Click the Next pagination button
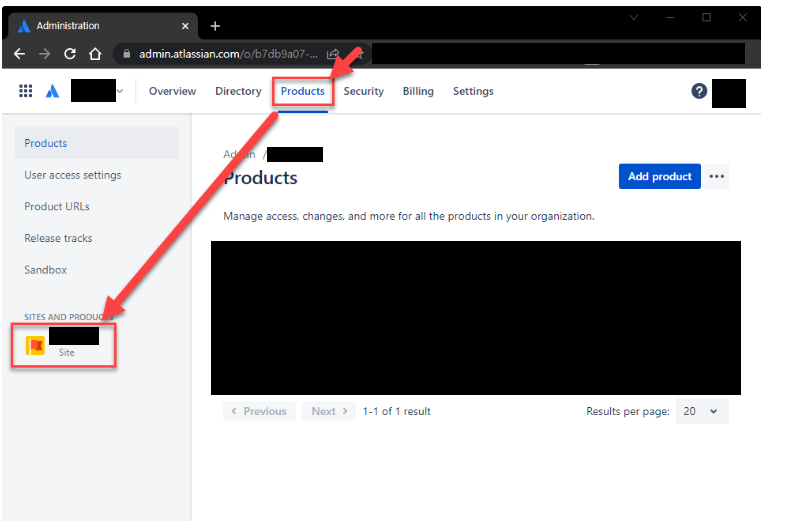Viewport: 790px width, 521px height. 329,411
